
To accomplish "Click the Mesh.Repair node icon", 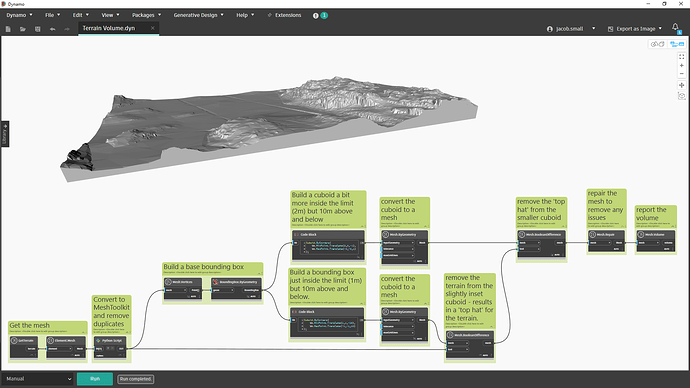I will click(592, 234).
